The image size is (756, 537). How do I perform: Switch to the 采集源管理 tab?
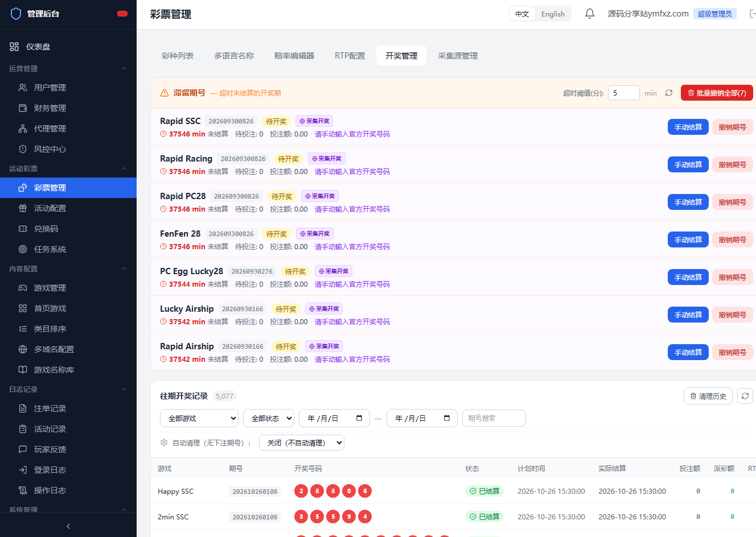(458, 56)
